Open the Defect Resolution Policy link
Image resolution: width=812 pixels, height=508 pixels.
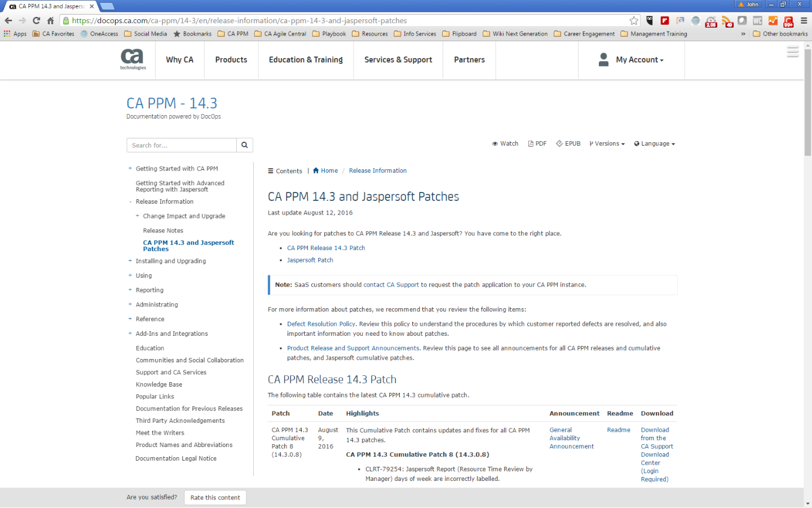click(x=321, y=324)
